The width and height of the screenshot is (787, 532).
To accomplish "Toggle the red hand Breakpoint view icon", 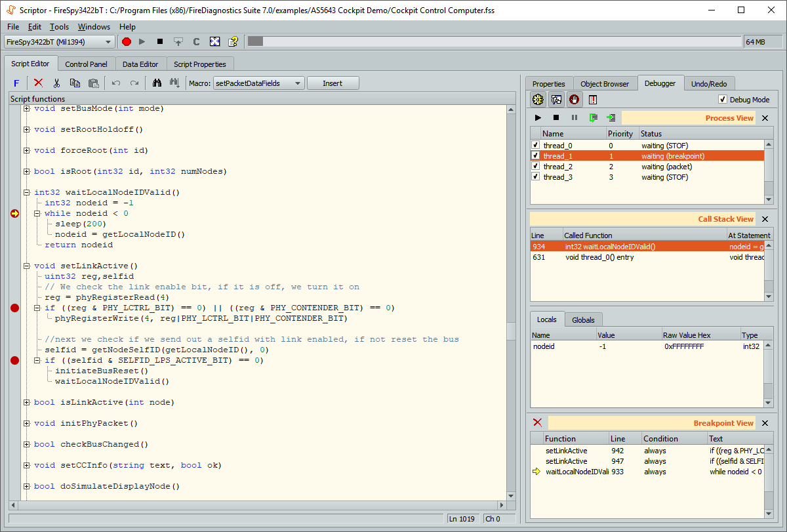I will (575, 100).
